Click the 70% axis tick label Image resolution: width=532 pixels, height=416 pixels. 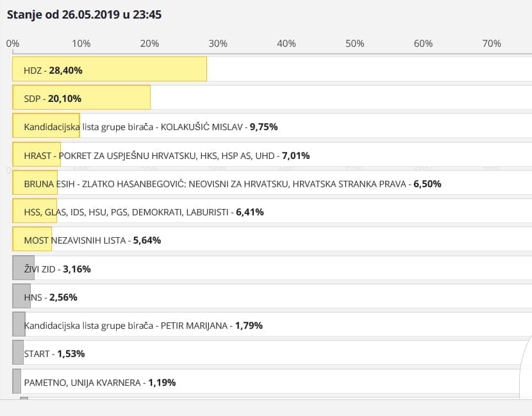pos(492,44)
